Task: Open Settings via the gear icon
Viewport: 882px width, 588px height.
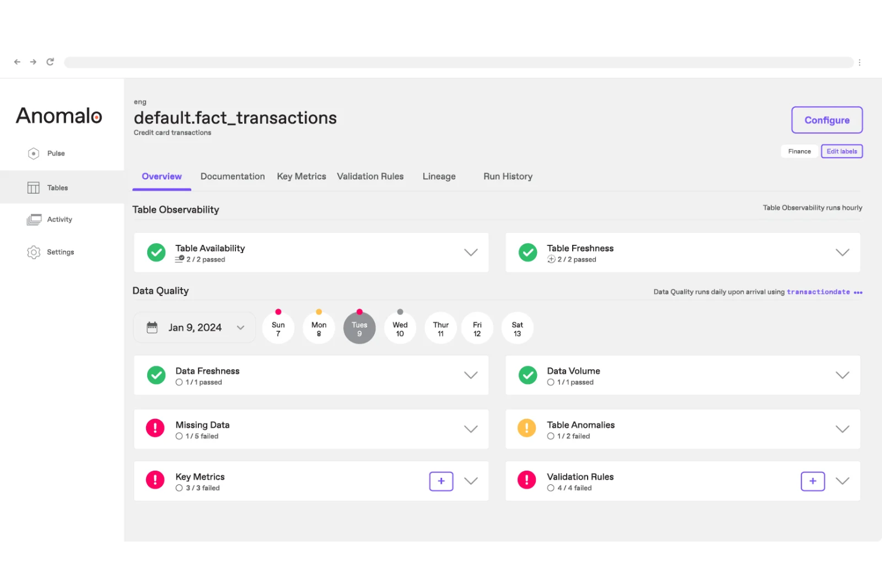Action: pos(33,252)
